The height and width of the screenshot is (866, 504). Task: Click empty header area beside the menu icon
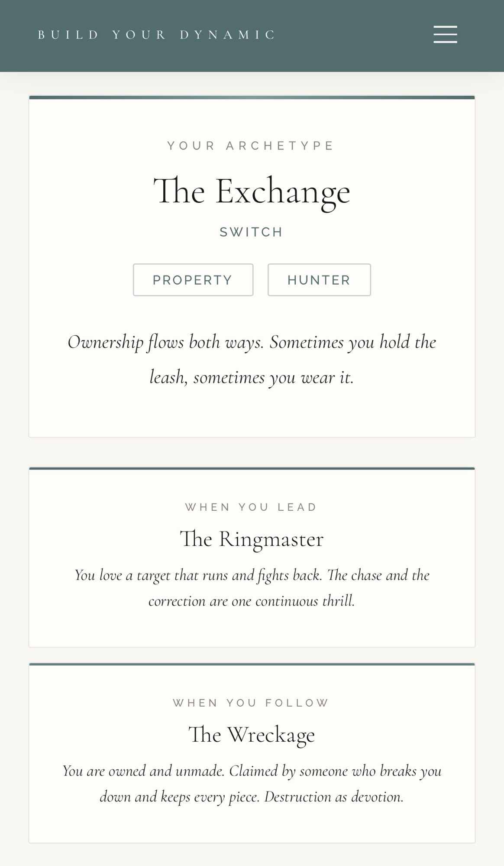coord(355,35)
